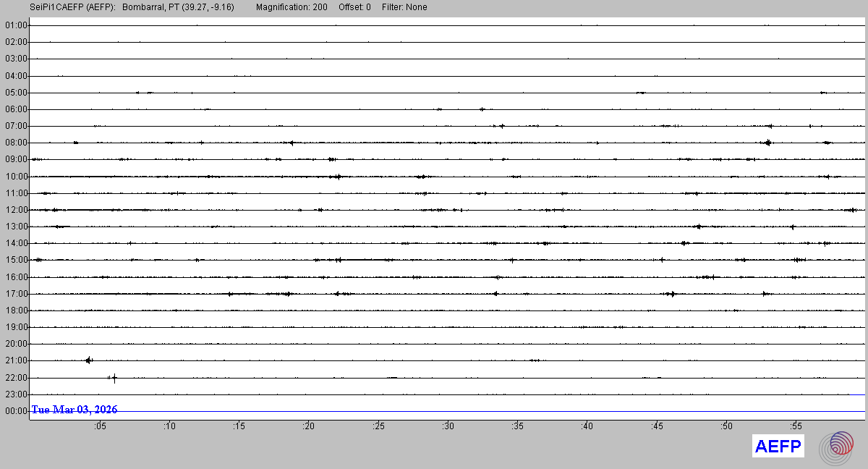Select the 12:00 hour label
Viewport: 868px width, 469px height.
(16, 210)
